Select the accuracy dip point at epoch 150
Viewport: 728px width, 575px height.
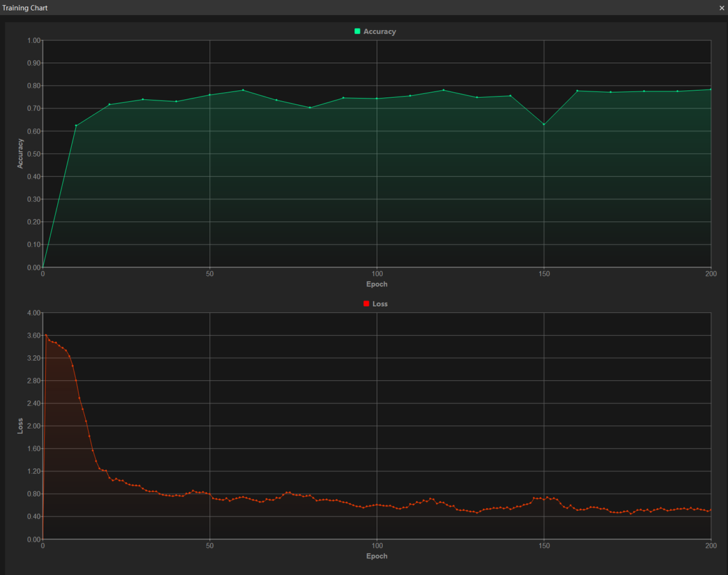point(544,125)
